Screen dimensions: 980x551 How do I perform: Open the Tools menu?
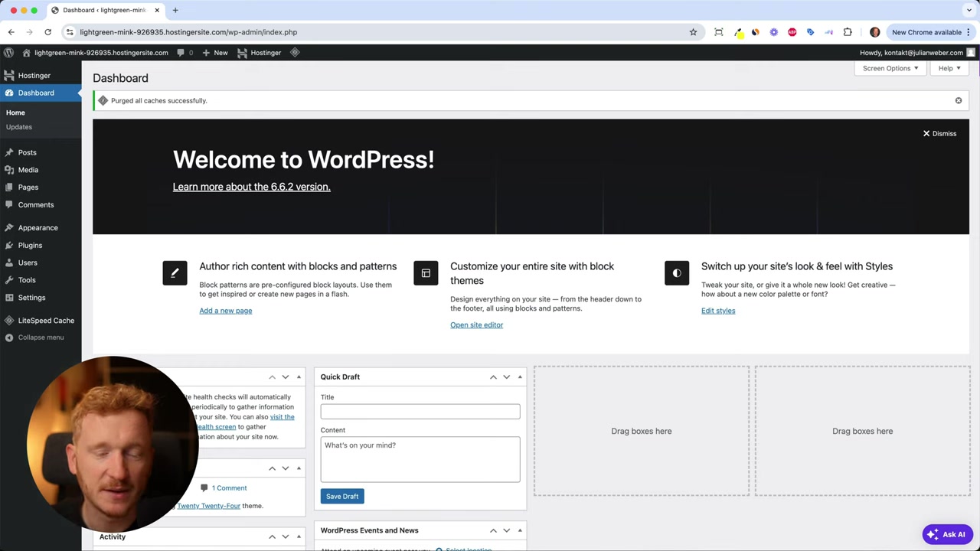[41, 280]
